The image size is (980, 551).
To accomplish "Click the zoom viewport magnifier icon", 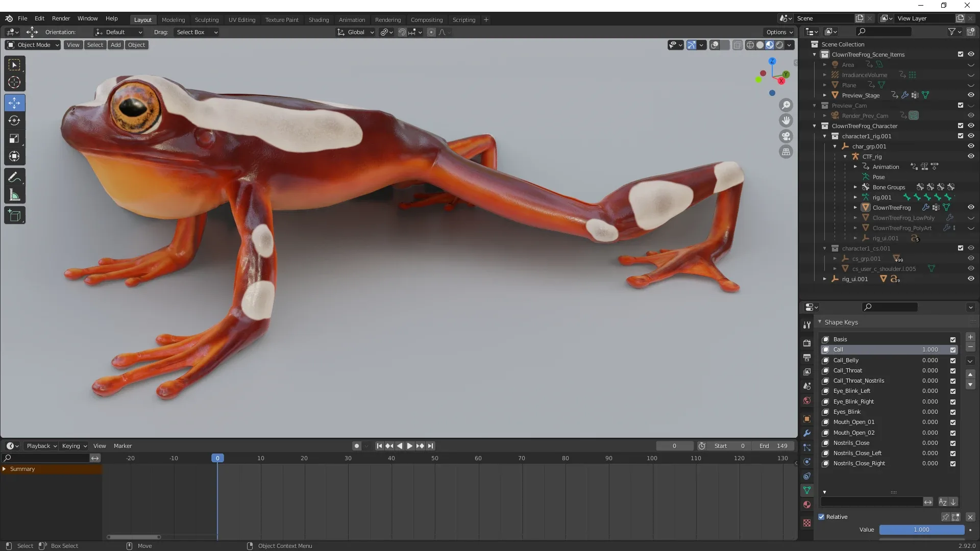I will tap(786, 105).
